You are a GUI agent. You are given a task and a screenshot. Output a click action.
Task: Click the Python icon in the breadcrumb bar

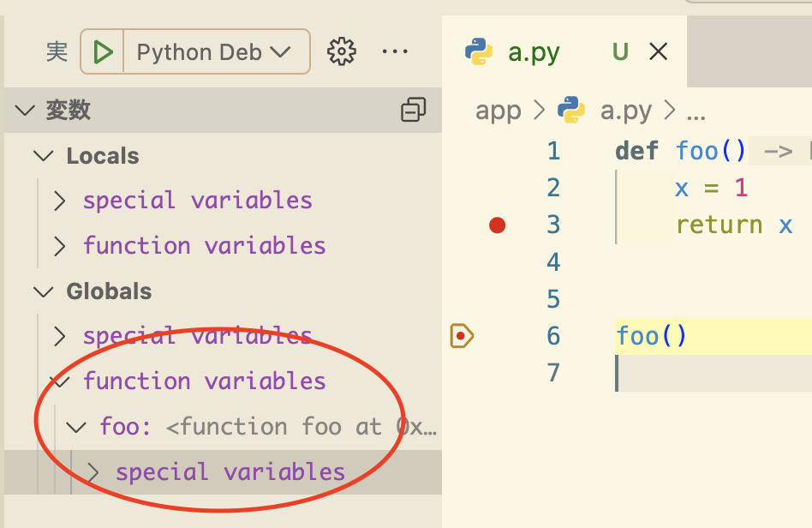(x=571, y=110)
